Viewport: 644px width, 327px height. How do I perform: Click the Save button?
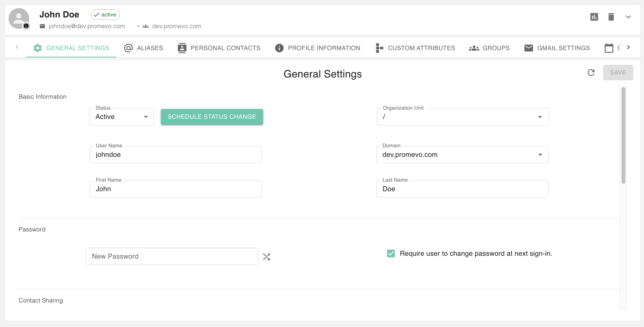[618, 73]
